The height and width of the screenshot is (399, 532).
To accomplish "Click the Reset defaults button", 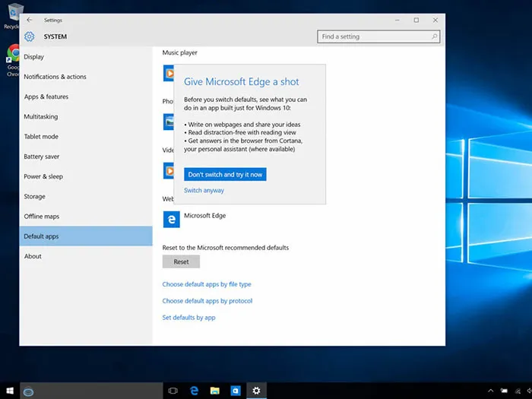I will pyautogui.click(x=181, y=261).
